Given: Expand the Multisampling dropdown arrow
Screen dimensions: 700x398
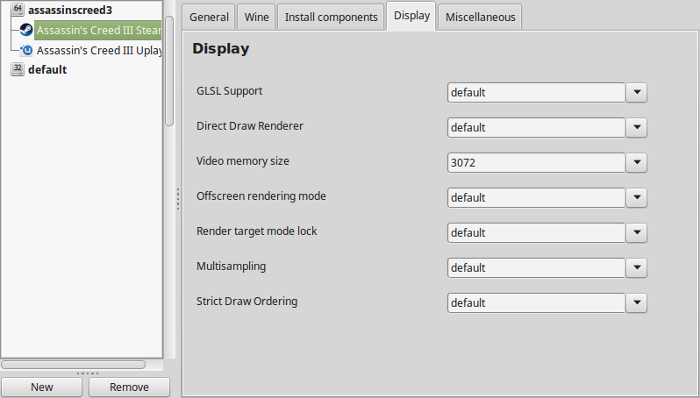Looking at the screenshot, I should click(x=637, y=268).
